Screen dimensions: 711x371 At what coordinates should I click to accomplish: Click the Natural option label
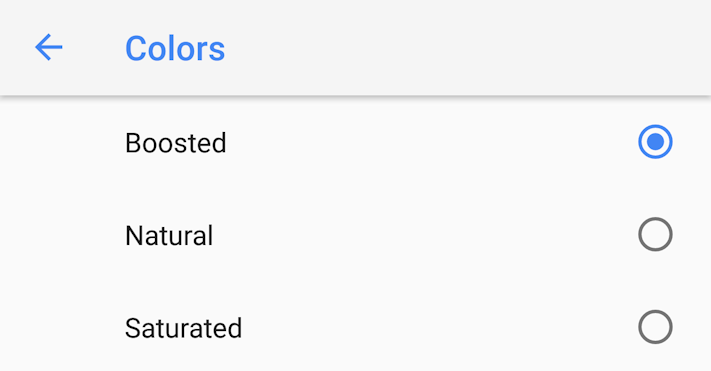tap(169, 236)
